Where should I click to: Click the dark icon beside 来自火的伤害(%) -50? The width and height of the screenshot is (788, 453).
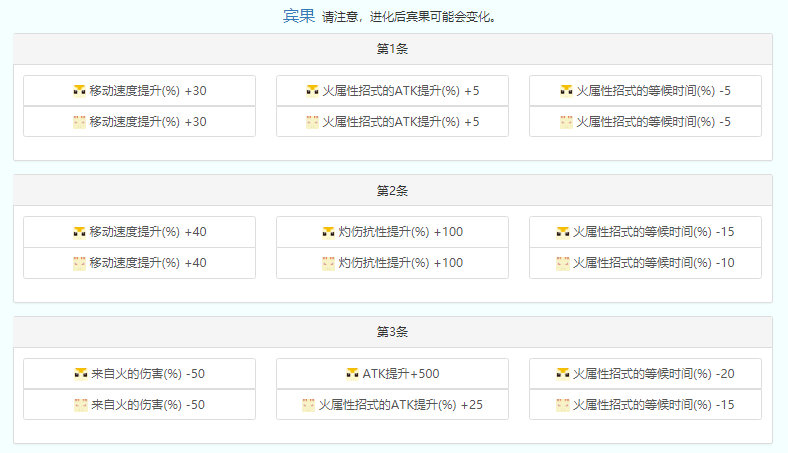tap(80, 374)
